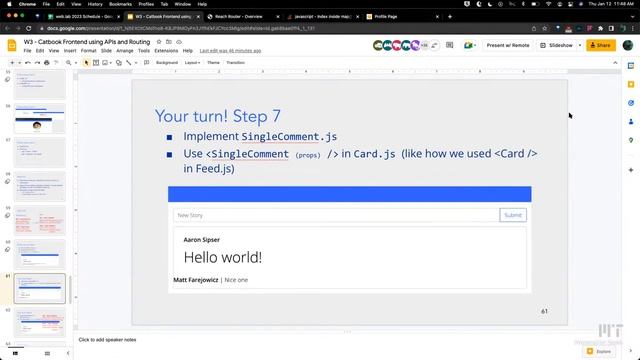
Task: Click the Explore button
Action: coord(599,351)
